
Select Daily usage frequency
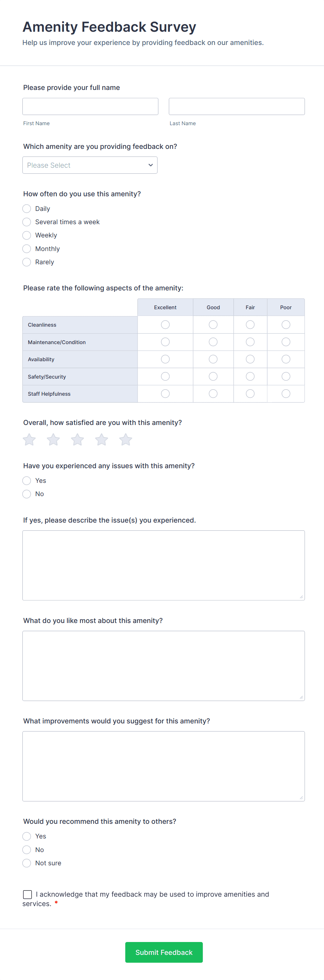[x=26, y=208]
